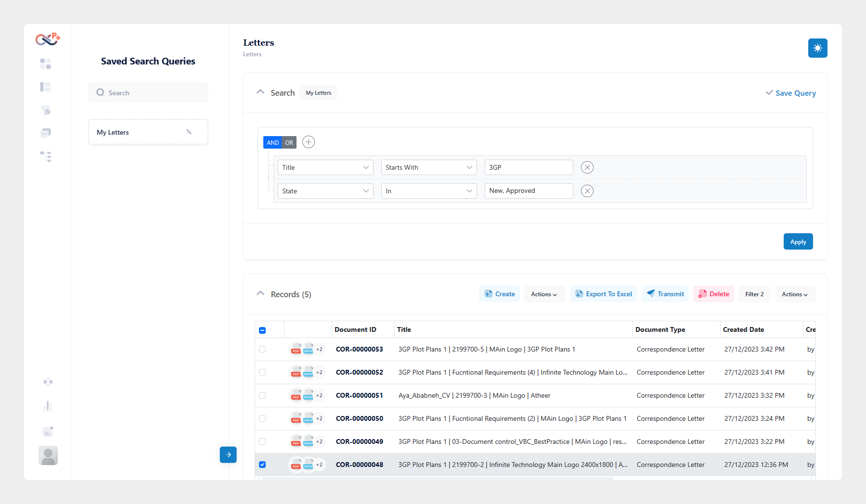
Task: Open the dashboard grid icon in sidebar
Action: click(46, 64)
